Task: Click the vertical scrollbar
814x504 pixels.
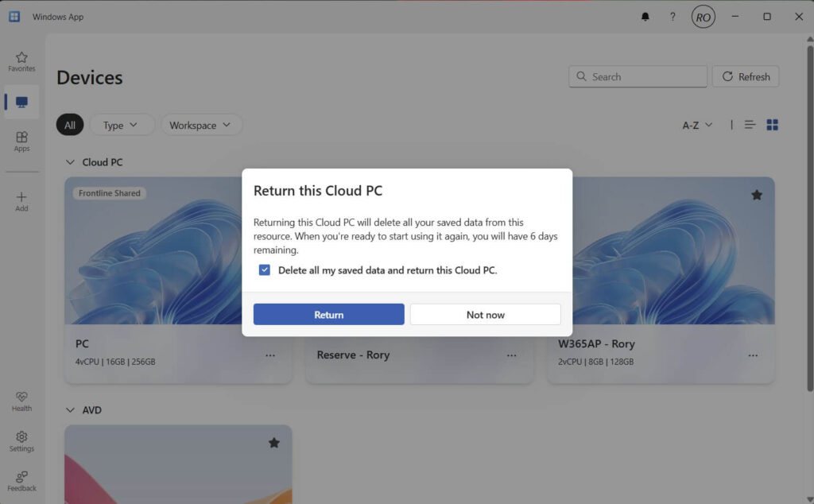Action: pos(810,218)
